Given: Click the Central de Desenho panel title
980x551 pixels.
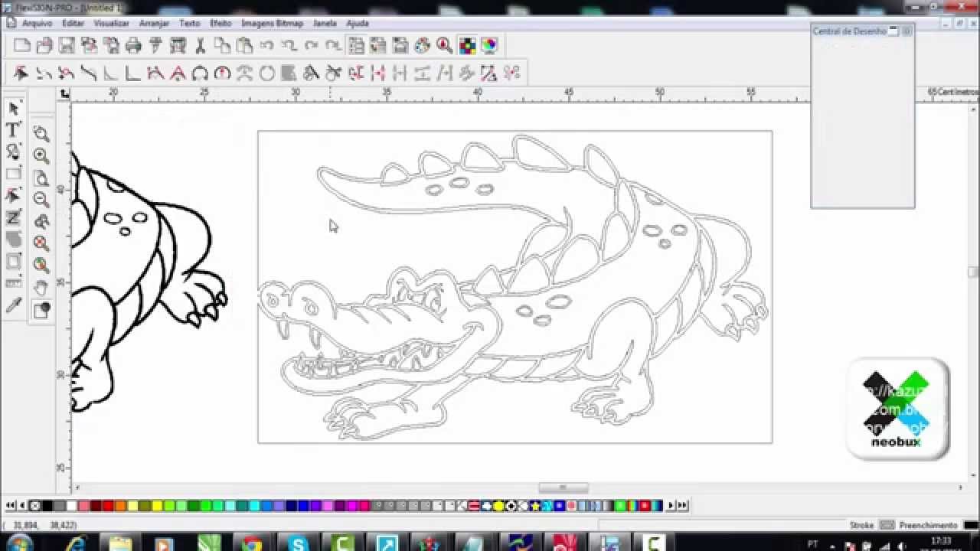Looking at the screenshot, I should coord(849,31).
